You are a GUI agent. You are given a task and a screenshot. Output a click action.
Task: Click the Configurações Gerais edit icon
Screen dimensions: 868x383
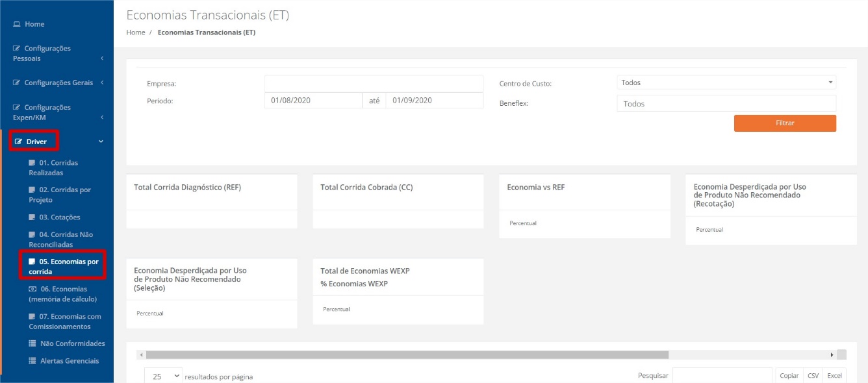click(x=17, y=83)
